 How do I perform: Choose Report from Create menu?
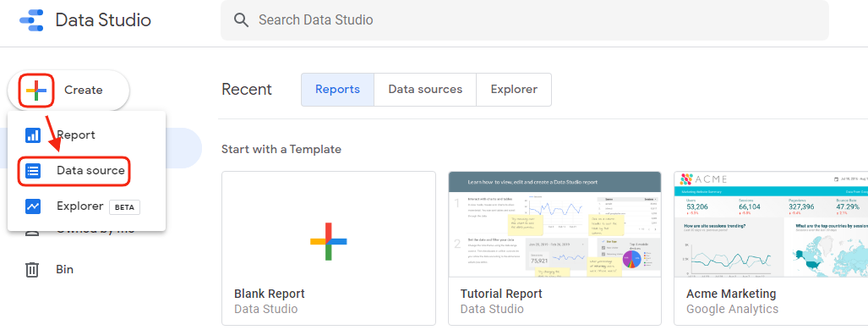(86, 135)
